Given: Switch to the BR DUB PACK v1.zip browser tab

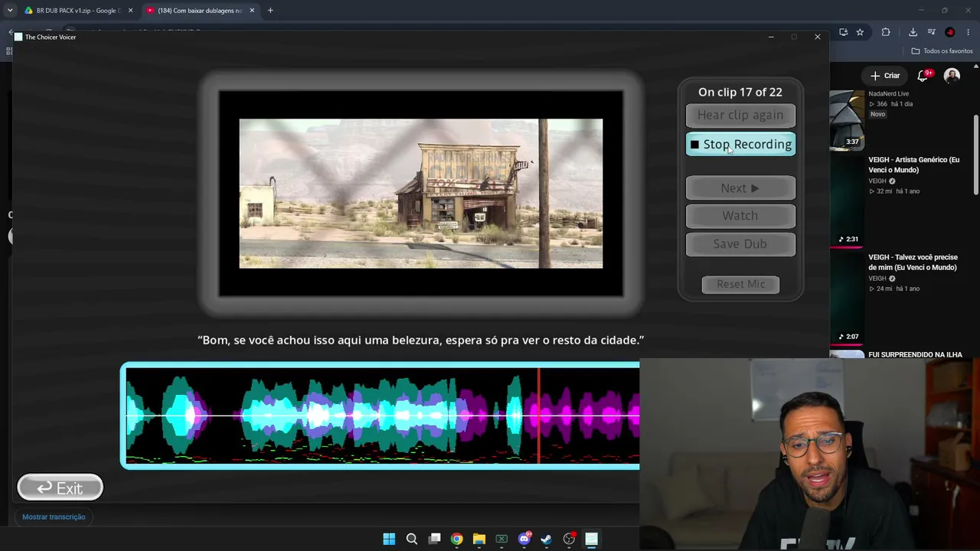Looking at the screenshot, I should pos(75,11).
